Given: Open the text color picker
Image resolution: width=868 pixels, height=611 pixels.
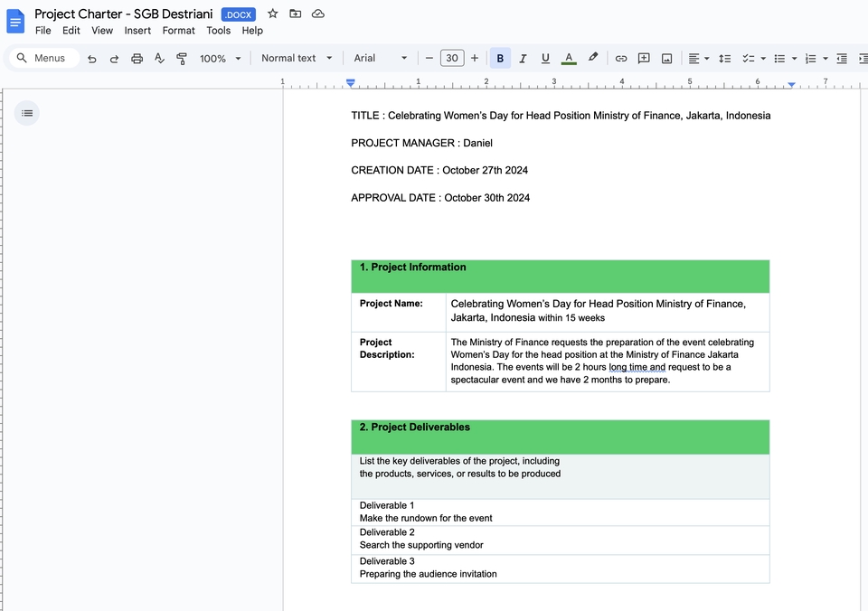Looking at the screenshot, I should (x=569, y=58).
